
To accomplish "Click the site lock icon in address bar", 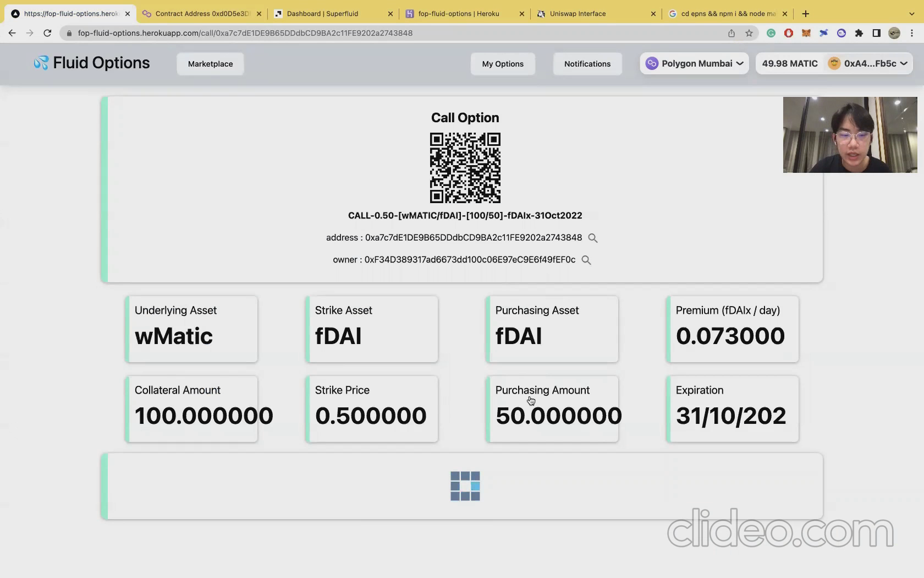I will (69, 33).
